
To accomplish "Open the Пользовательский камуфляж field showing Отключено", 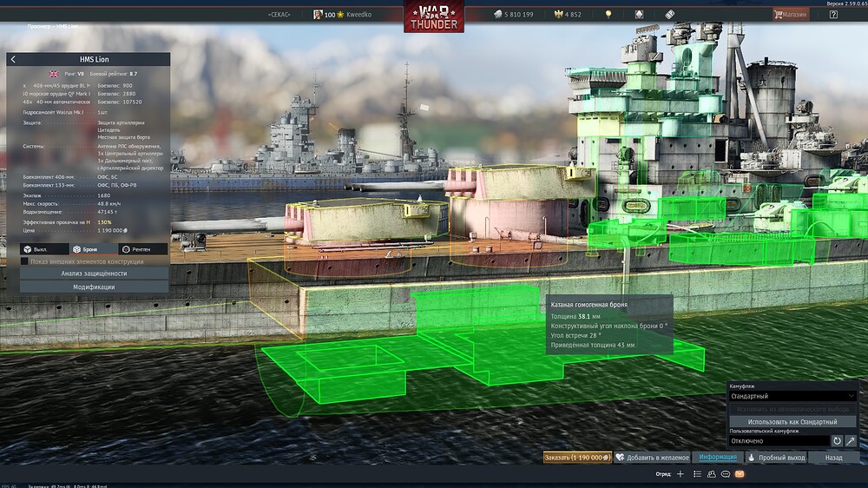I will pyautogui.click(x=779, y=441).
